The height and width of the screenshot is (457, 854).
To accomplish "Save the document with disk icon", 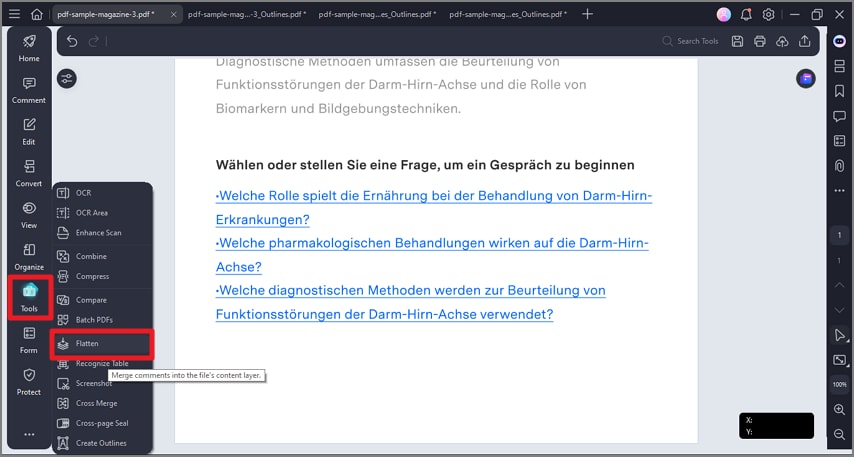I will click(737, 41).
